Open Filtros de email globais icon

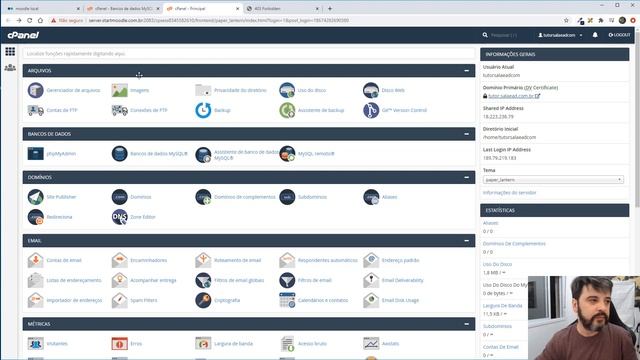(203, 280)
